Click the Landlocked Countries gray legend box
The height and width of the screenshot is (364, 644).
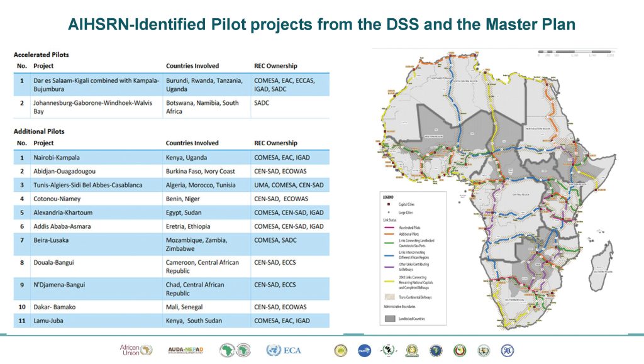pyautogui.click(x=390, y=319)
